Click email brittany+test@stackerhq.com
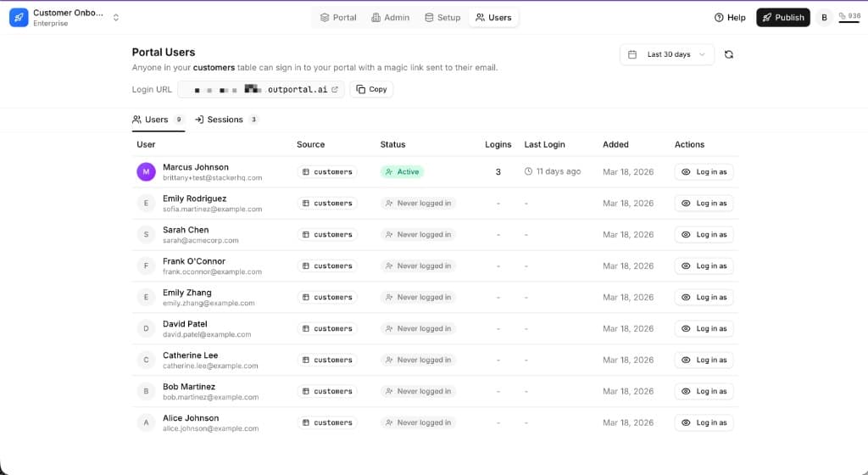This screenshot has height=475, width=868. pyautogui.click(x=213, y=178)
